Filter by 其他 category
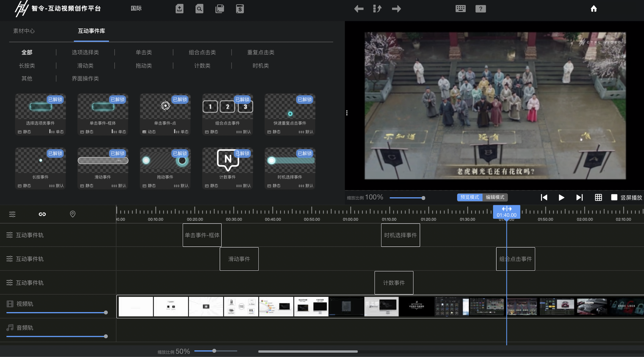 click(x=27, y=79)
